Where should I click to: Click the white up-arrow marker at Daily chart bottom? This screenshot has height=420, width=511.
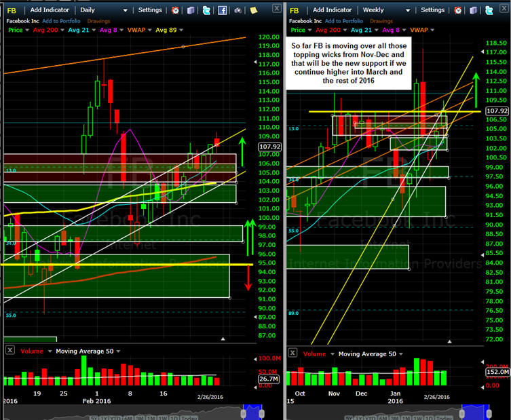tap(223, 339)
